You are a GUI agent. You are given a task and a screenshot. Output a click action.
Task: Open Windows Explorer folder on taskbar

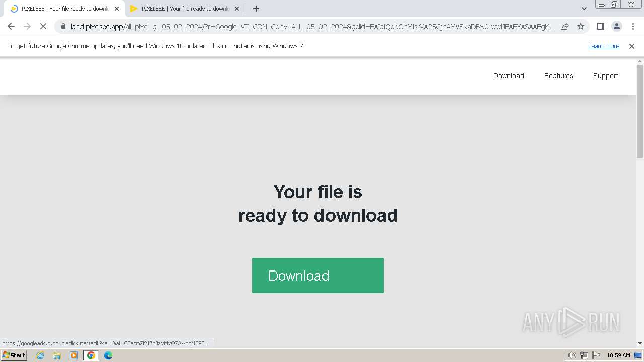(x=57, y=355)
